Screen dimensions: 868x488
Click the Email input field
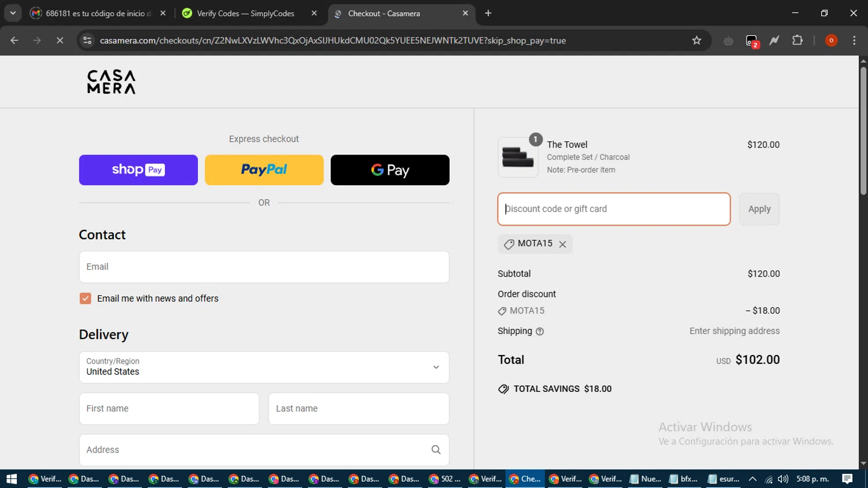264,267
